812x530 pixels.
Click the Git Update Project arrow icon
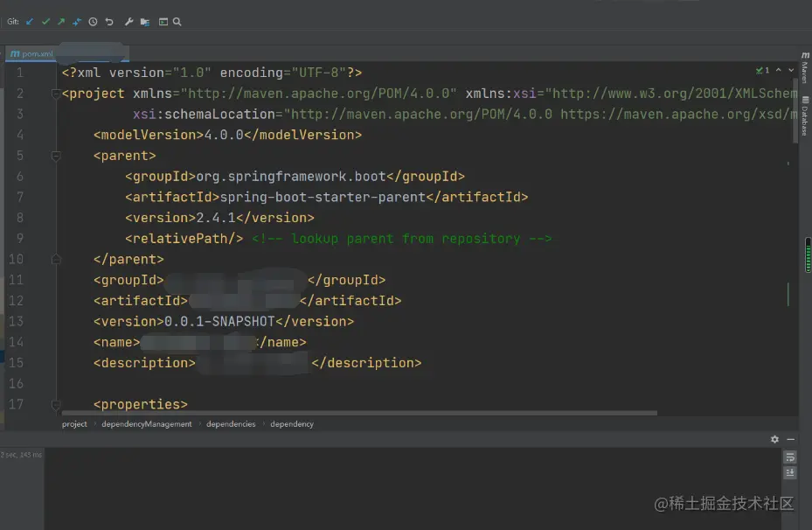click(x=30, y=22)
